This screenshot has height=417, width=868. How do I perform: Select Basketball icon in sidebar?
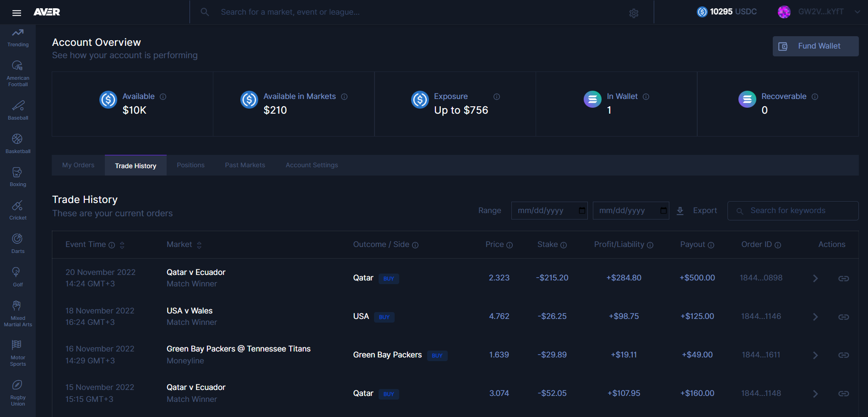coord(17,139)
